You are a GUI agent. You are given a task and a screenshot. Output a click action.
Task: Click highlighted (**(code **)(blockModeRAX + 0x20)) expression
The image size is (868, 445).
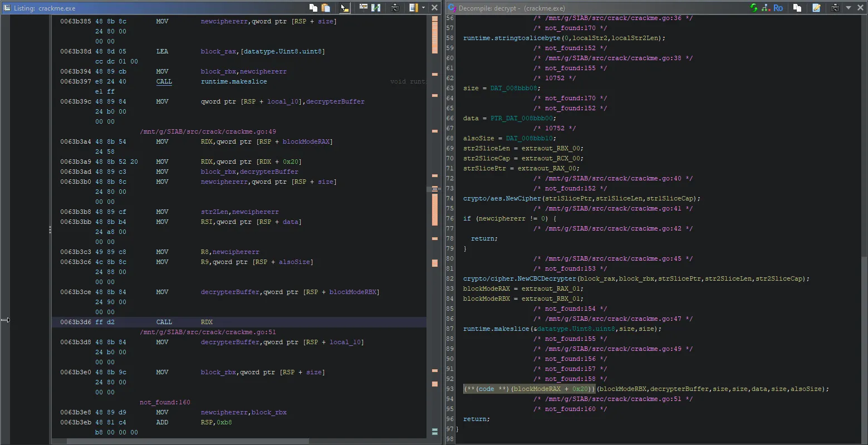(529, 389)
